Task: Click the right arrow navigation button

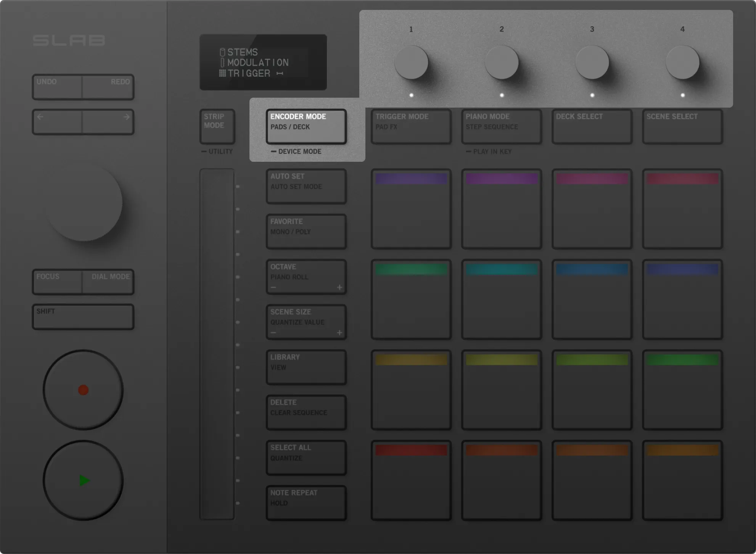Action: coord(108,122)
